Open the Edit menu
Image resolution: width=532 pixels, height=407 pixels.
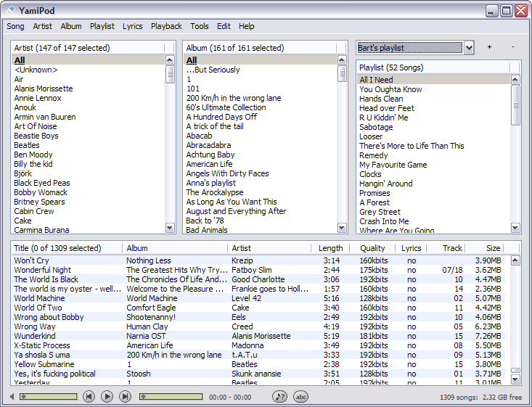coord(224,26)
